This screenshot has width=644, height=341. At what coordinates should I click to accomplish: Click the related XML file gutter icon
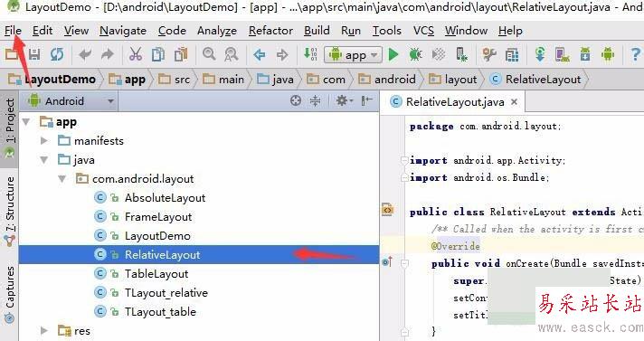pos(387,210)
